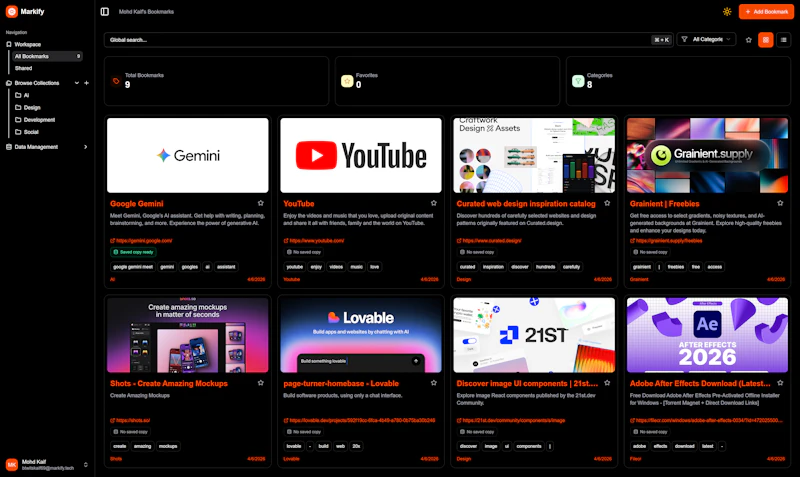Viewport: 800px width, 477px height.
Task: Click the 'videos' tag on YouTube card
Action: (336, 267)
